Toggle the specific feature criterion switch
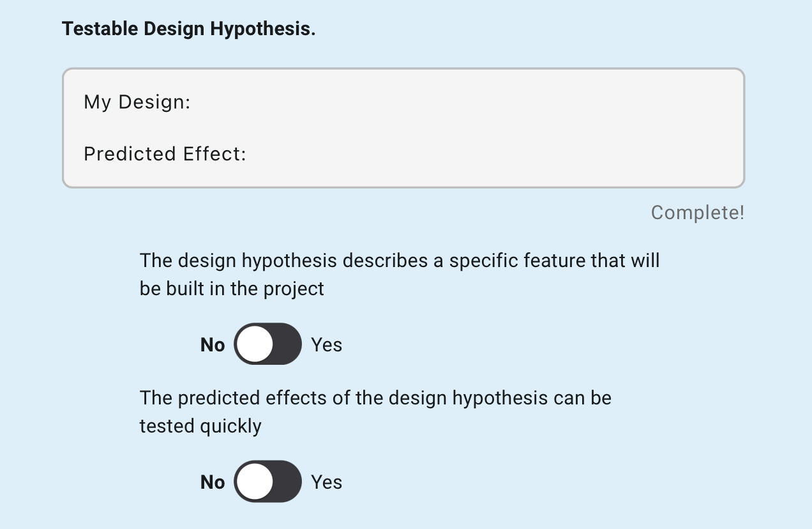This screenshot has height=529, width=812. [x=267, y=344]
